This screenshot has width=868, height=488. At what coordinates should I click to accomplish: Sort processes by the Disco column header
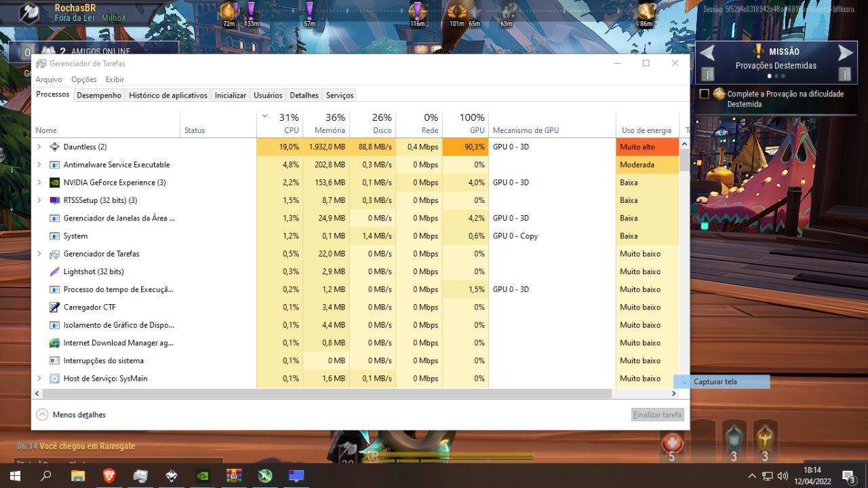tap(373, 124)
